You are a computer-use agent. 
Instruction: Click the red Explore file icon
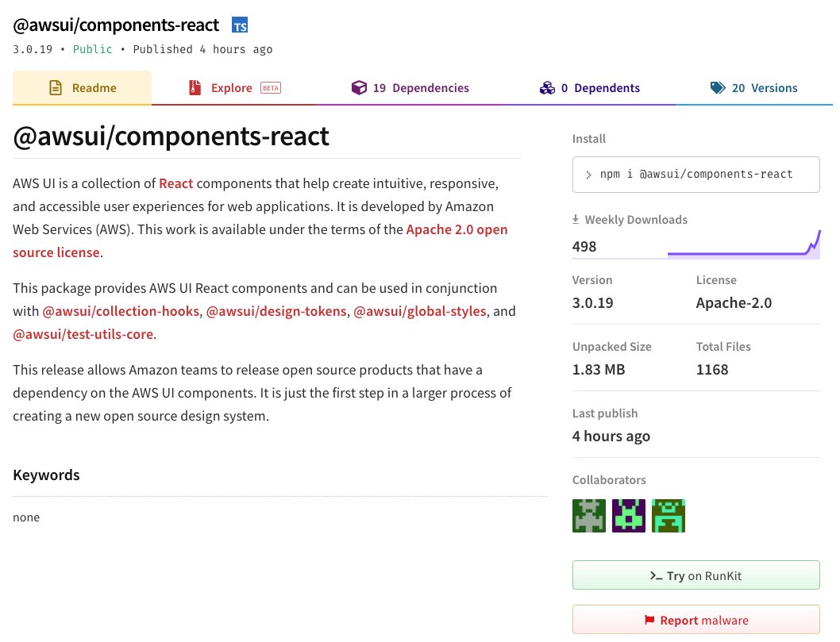[195, 88]
